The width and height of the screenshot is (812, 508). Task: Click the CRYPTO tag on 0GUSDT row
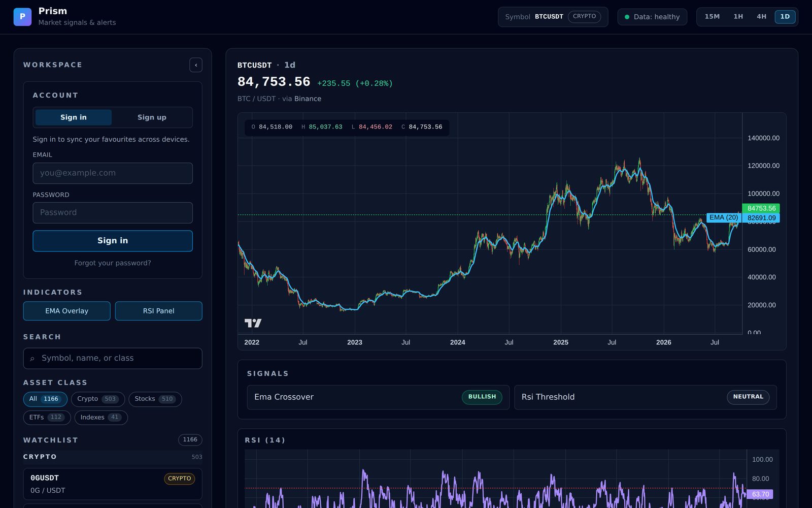point(180,479)
